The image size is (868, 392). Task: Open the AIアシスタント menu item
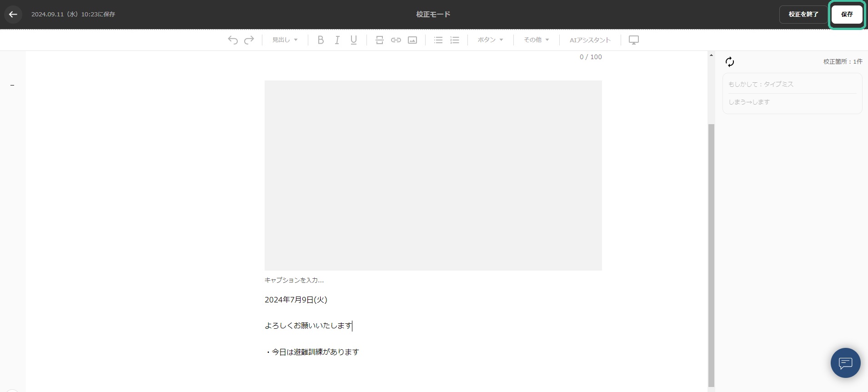tap(590, 40)
